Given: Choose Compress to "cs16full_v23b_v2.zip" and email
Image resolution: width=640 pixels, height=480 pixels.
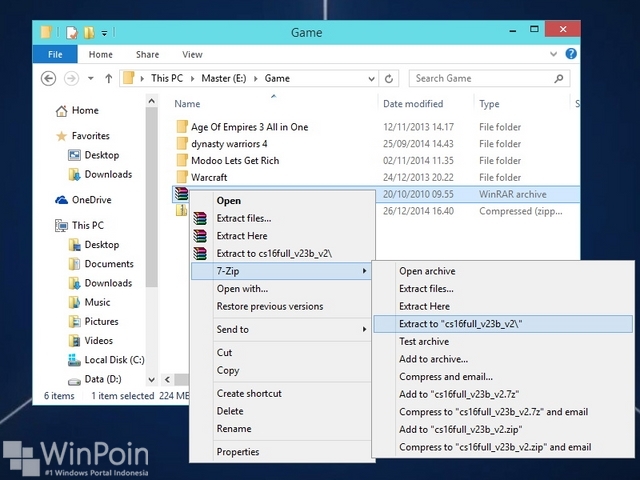Looking at the screenshot, I should [x=503, y=447].
